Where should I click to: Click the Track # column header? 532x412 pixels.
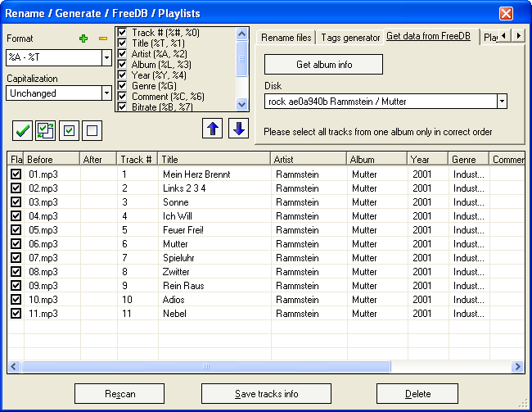138,159
